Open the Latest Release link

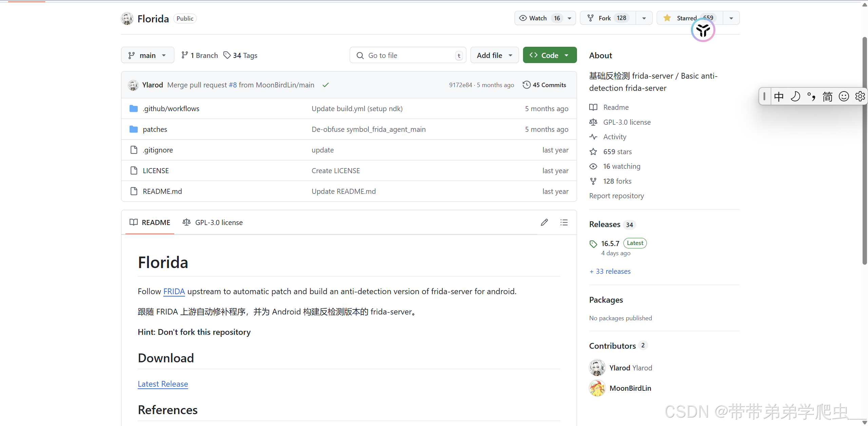pos(163,384)
